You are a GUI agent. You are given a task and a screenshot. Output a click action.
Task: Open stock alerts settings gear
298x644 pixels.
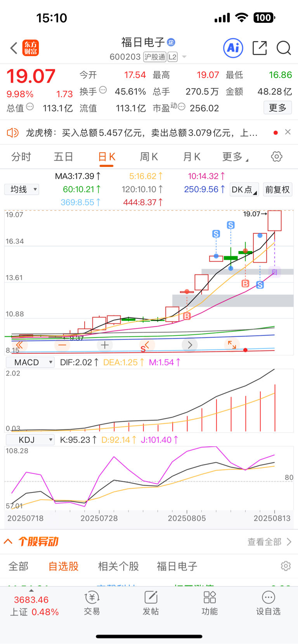pyautogui.click(x=286, y=566)
